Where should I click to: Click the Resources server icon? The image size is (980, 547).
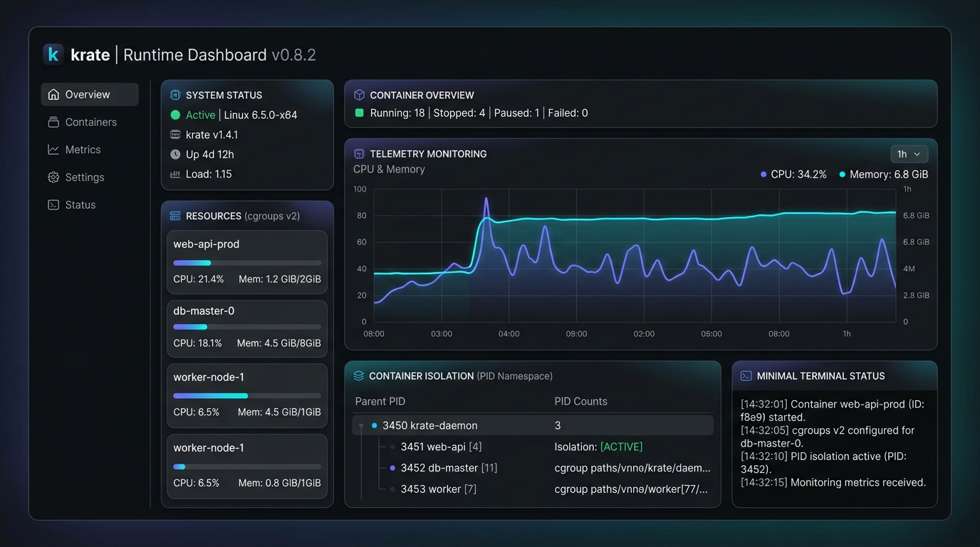click(x=175, y=216)
